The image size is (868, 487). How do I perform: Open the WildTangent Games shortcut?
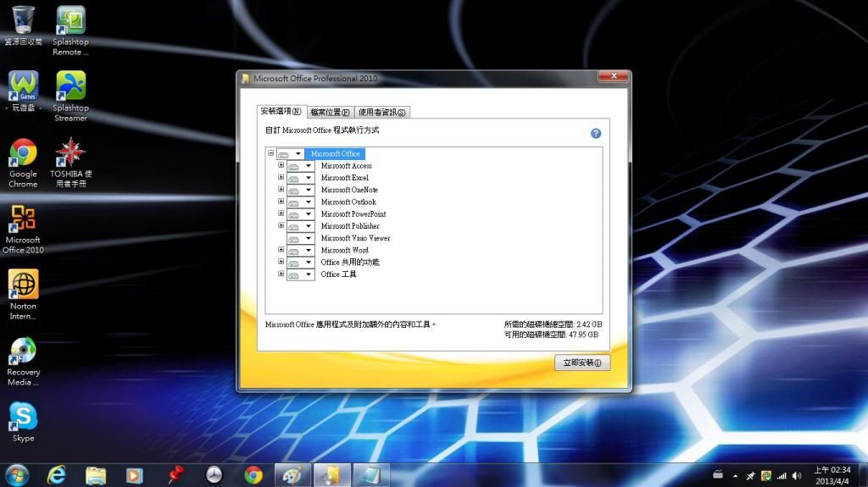point(23,91)
